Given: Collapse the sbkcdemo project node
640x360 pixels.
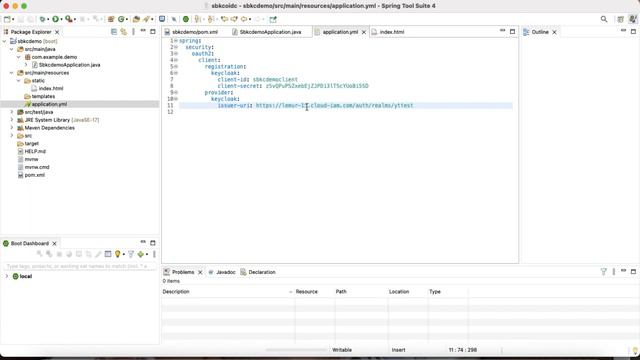Looking at the screenshot, I should coord(4,41).
